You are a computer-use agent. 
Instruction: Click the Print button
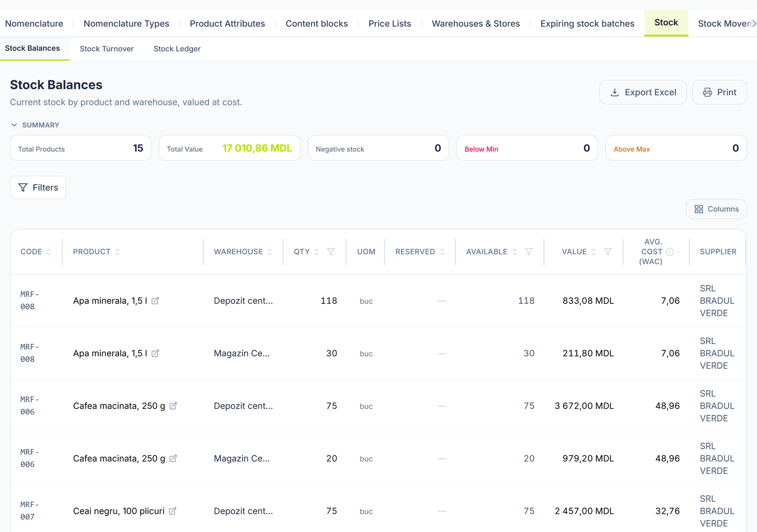(719, 92)
